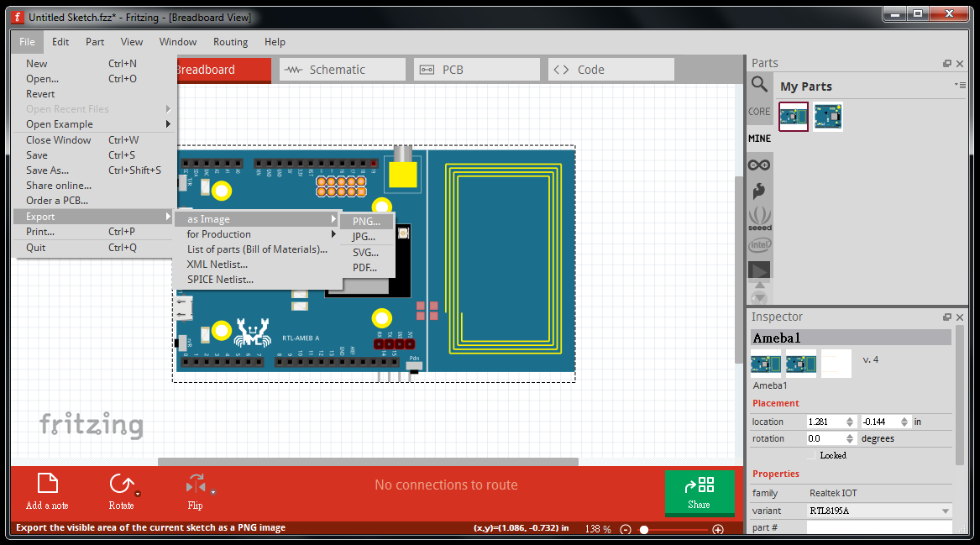The image size is (980, 545).
Task: Click the zoom in plus icon
Action: 718,529
